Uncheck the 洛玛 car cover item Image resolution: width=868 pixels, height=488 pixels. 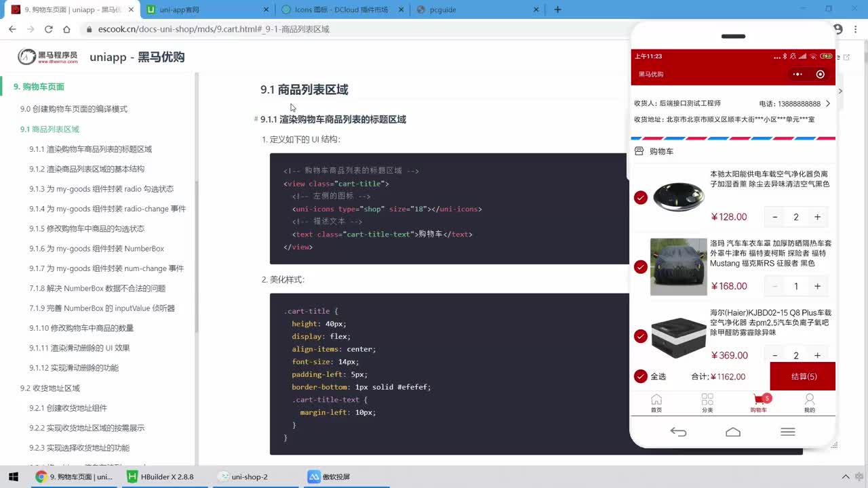[641, 267]
